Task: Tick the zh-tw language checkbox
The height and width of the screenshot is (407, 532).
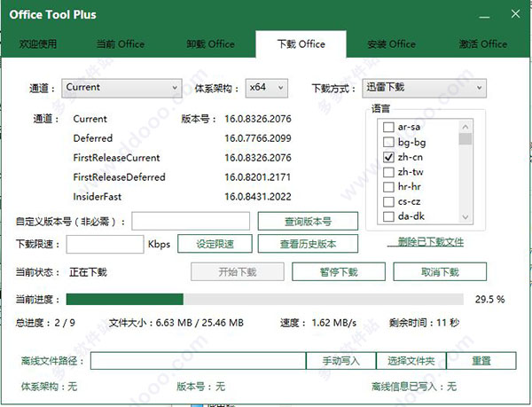Action: coord(388,172)
